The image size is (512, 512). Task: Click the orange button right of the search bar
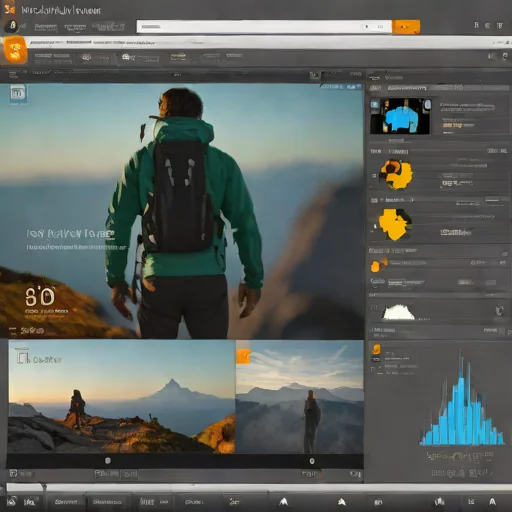point(406,27)
